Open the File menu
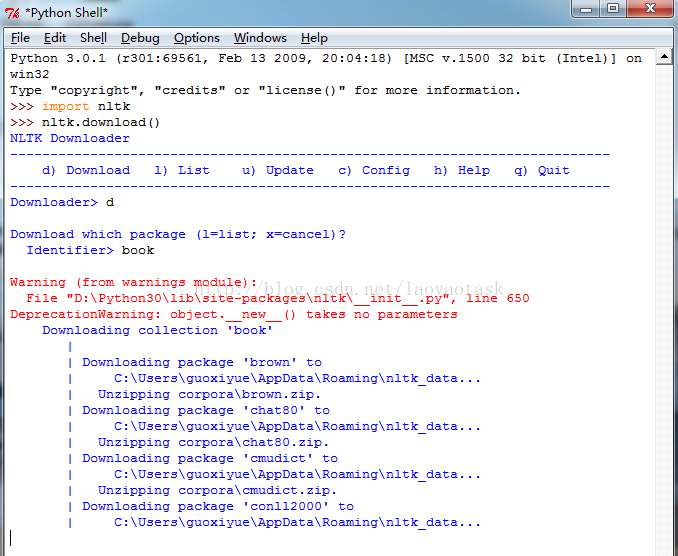 tap(20, 38)
